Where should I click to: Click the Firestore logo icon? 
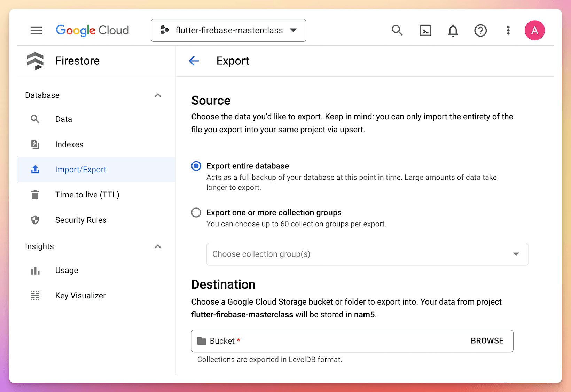click(35, 61)
